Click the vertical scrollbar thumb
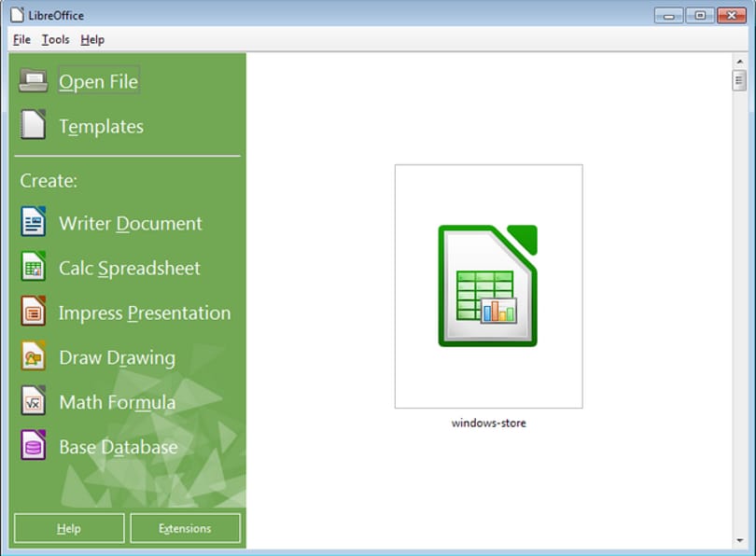 click(739, 80)
